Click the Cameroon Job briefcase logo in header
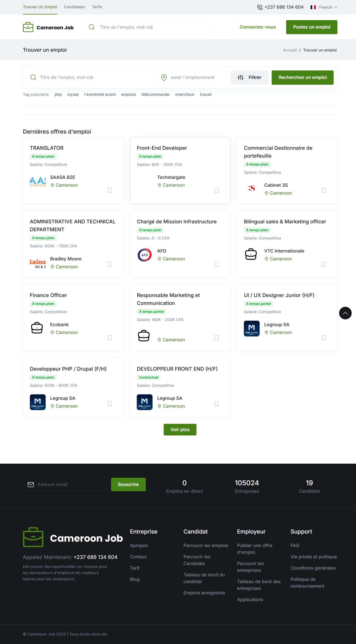The height and width of the screenshot is (644, 356). point(28,27)
